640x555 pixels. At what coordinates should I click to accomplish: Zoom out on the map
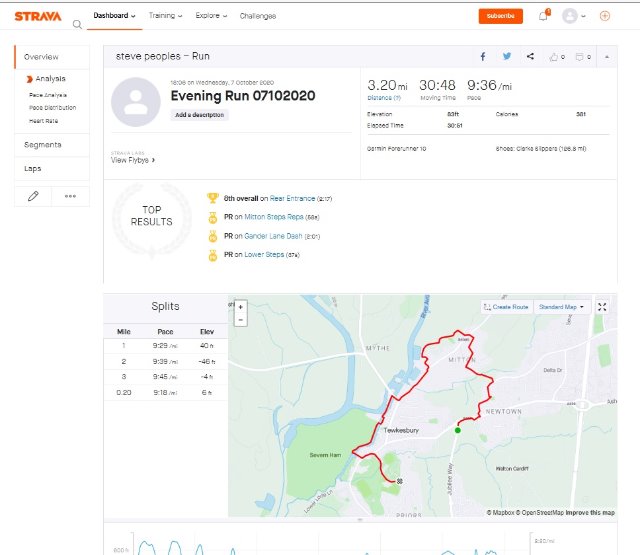[240, 320]
